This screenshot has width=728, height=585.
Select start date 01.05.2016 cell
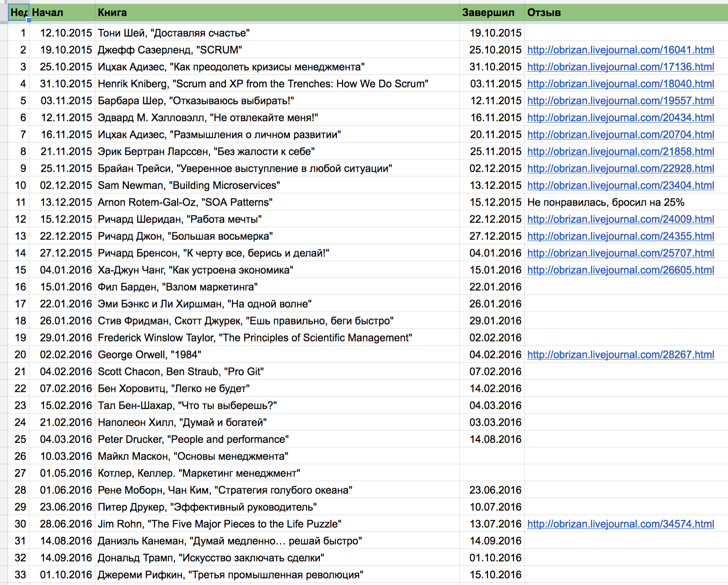click(x=62, y=473)
